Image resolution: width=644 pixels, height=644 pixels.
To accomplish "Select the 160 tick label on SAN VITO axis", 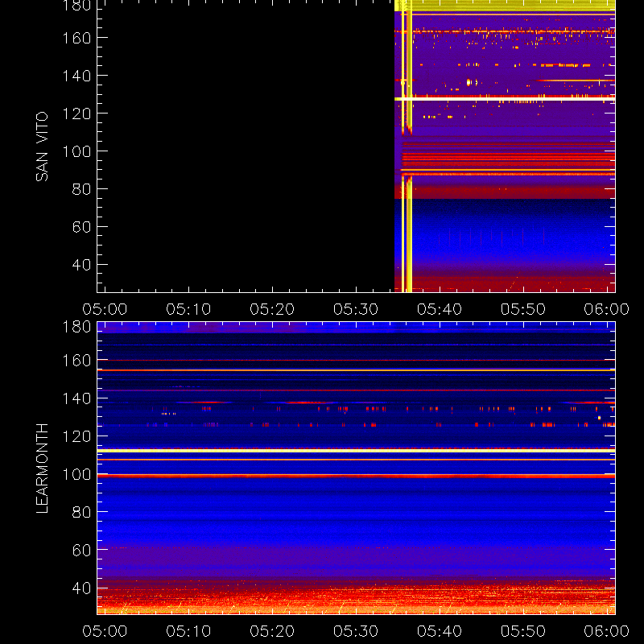I will coord(76,38).
